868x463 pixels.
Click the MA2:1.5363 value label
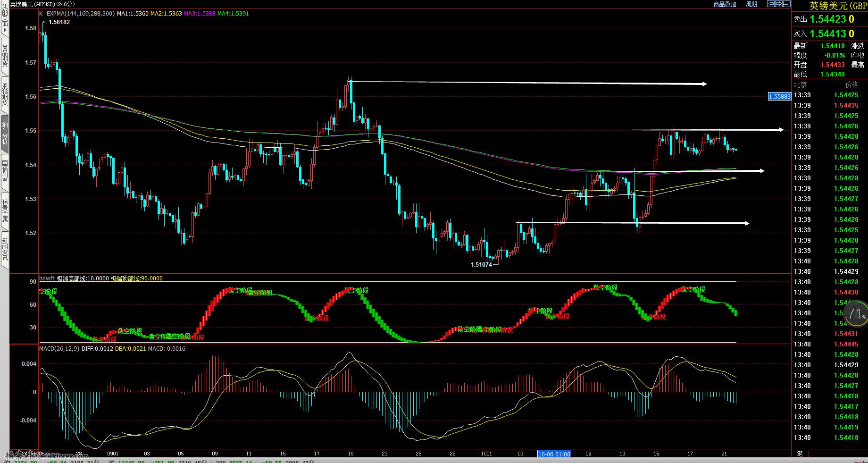click(x=166, y=14)
